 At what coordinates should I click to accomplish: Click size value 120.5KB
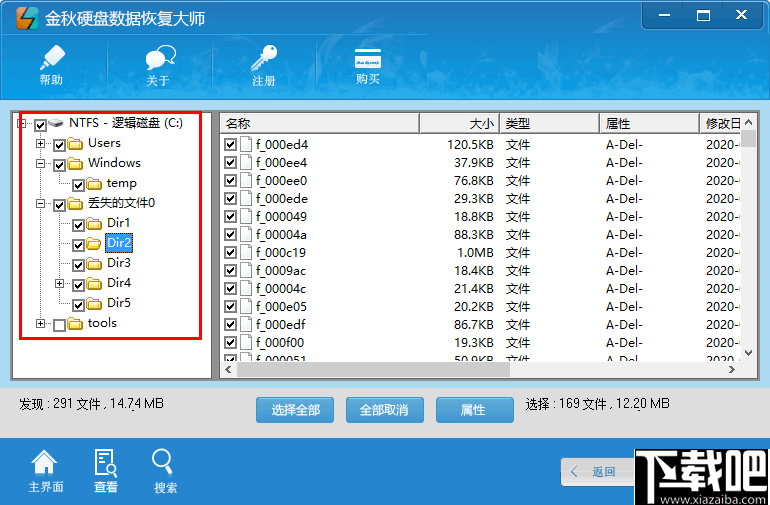pos(470,145)
